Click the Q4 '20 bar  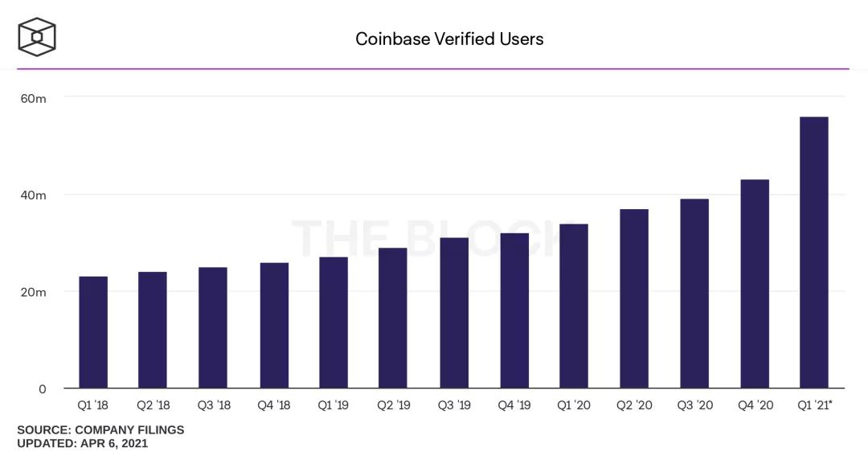click(x=755, y=284)
